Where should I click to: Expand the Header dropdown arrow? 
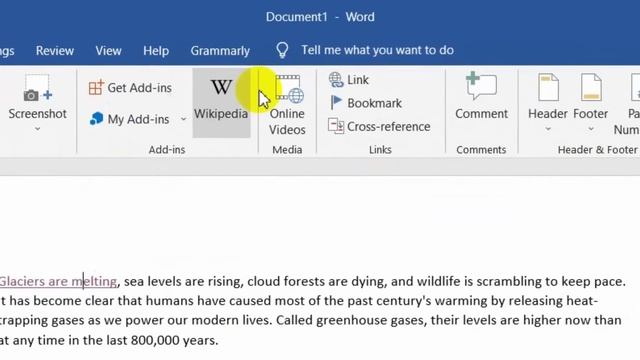(x=548, y=129)
